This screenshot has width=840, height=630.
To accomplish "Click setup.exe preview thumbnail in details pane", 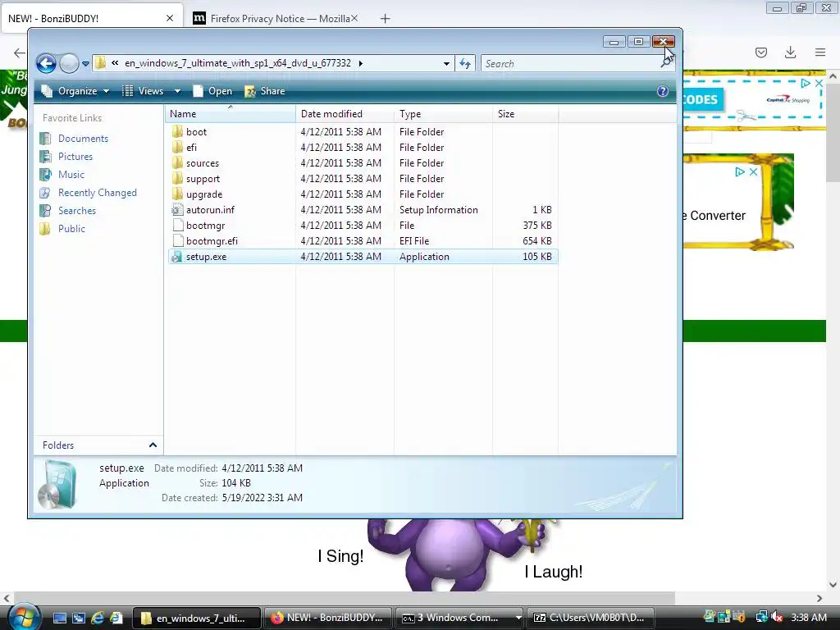I will pyautogui.click(x=57, y=485).
